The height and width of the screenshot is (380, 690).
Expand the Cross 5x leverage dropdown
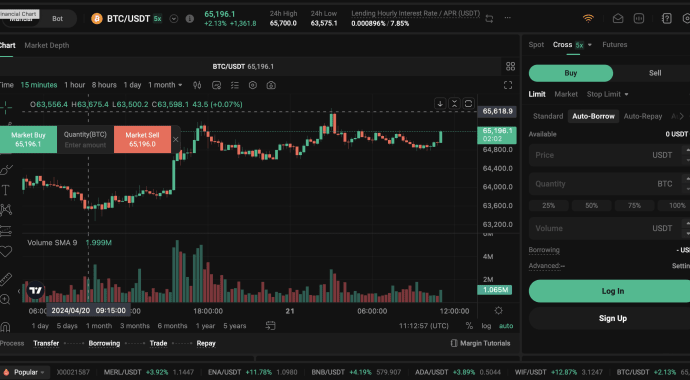pyautogui.click(x=590, y=45)
